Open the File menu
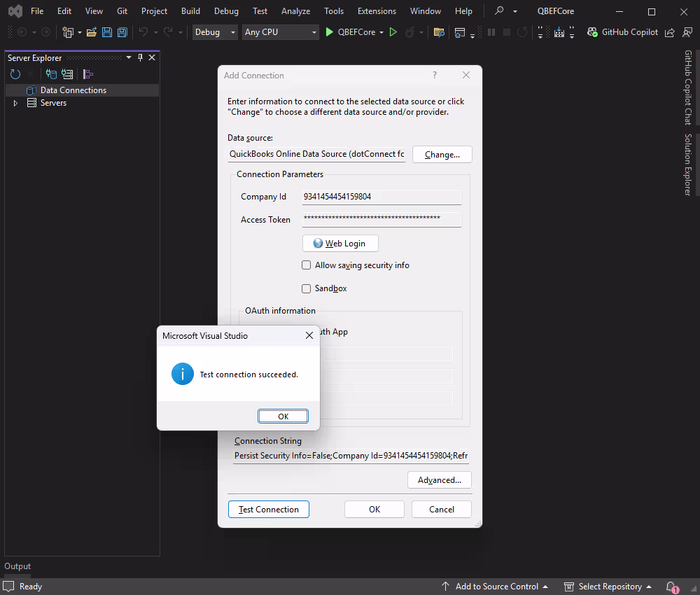The width and height of the screenshot is (700, 595). [x=37, y=11]
